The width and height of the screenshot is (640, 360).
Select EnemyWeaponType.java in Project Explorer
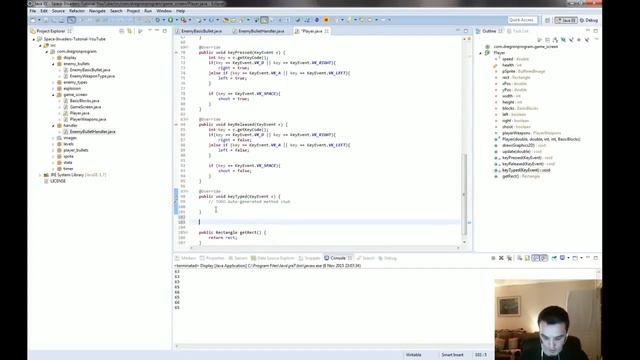pos(92,76)
